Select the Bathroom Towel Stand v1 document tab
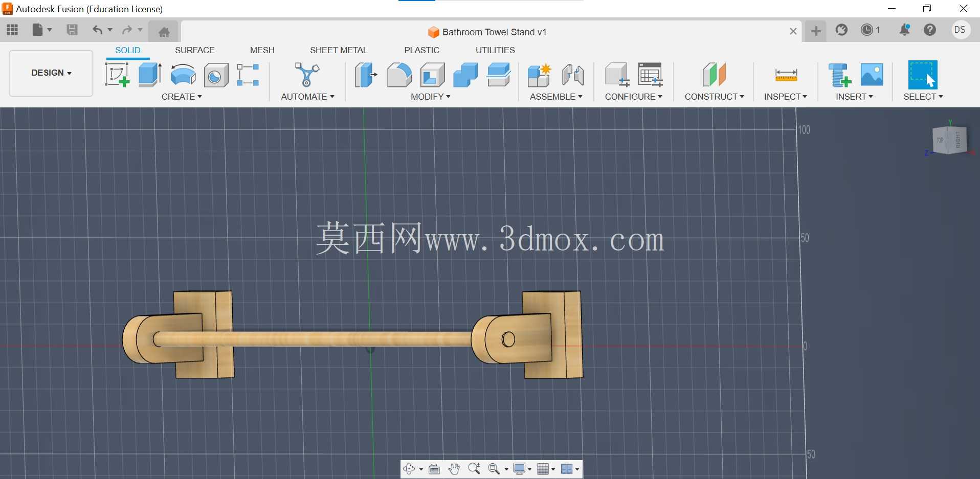The image size is (980, 479). point(487,32)
